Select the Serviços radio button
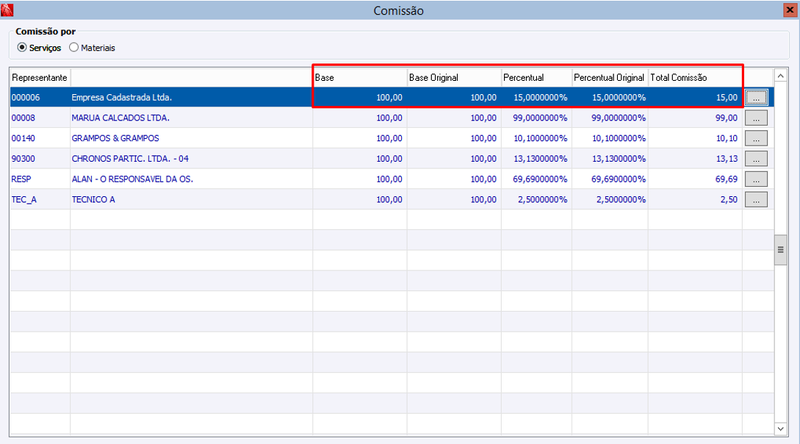Screen dimensions: 800x444 (22, 47)
